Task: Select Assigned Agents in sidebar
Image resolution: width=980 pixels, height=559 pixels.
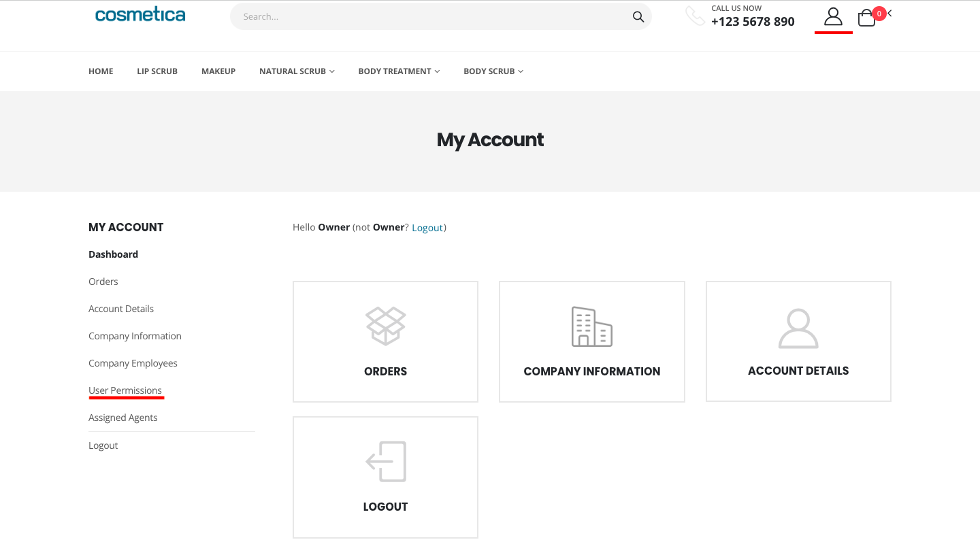Action: click(122, 418)
